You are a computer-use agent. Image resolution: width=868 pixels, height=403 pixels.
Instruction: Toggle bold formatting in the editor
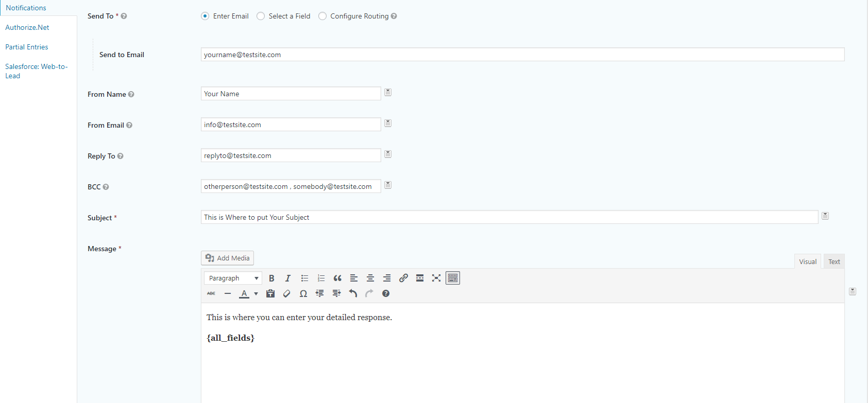[x=271, y=278]
